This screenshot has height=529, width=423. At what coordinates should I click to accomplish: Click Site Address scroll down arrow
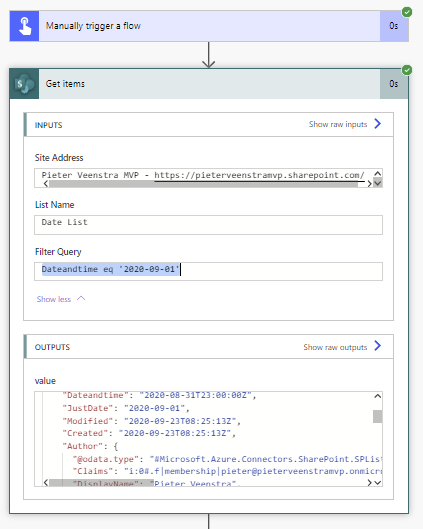378,183
